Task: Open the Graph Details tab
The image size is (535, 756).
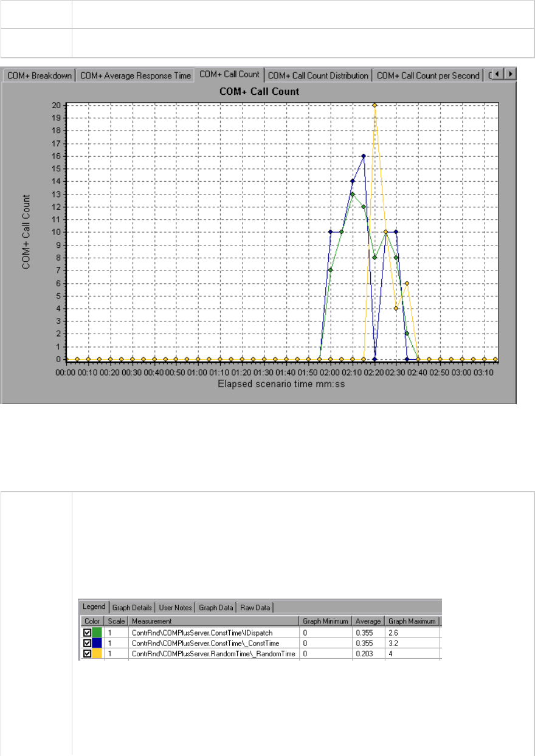Action: click(132, 607)
